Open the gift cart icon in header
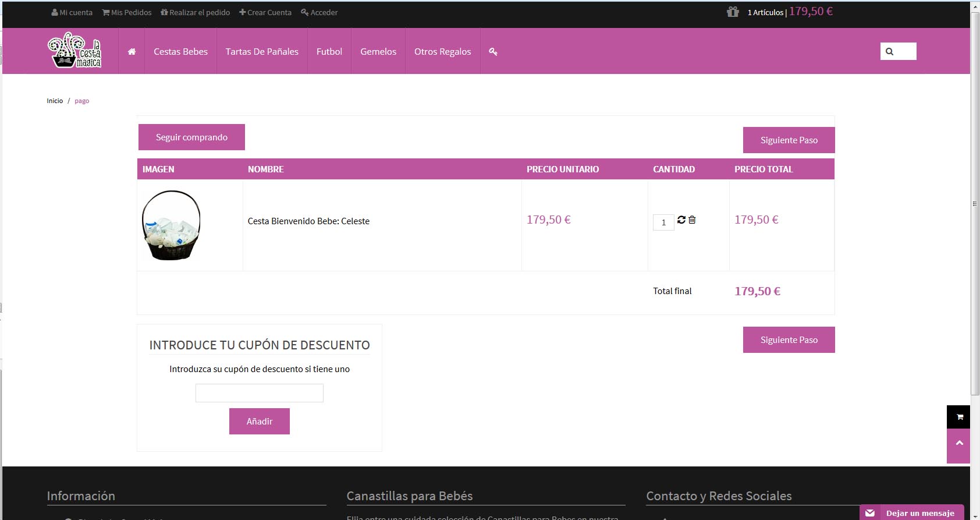980x520 pixels. click(x=733, y=12)
